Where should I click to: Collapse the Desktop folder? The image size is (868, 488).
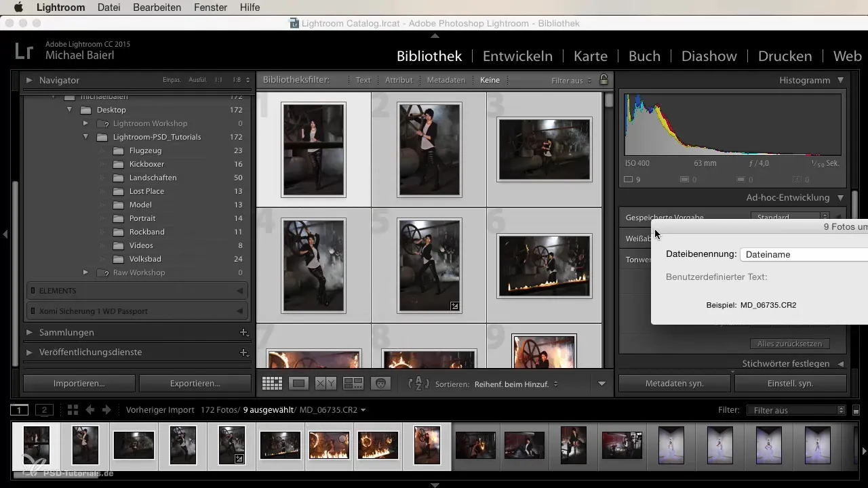pos(69,110)
